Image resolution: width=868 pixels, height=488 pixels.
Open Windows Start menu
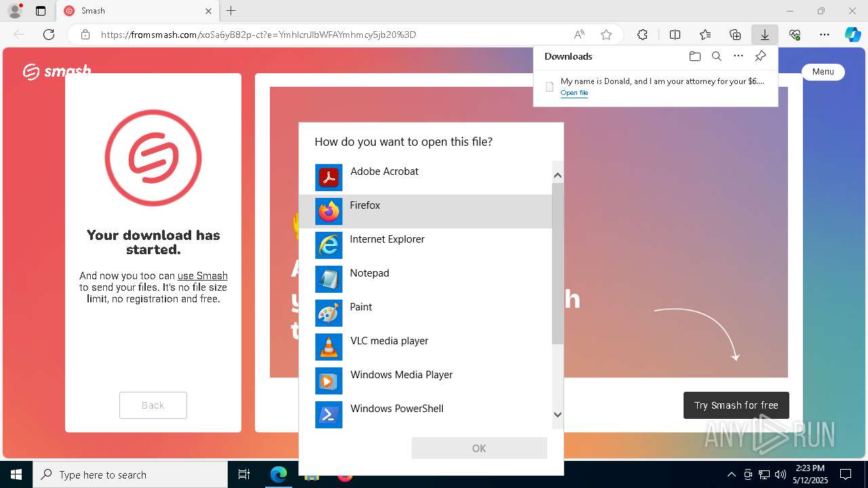(x=16, y=474)
